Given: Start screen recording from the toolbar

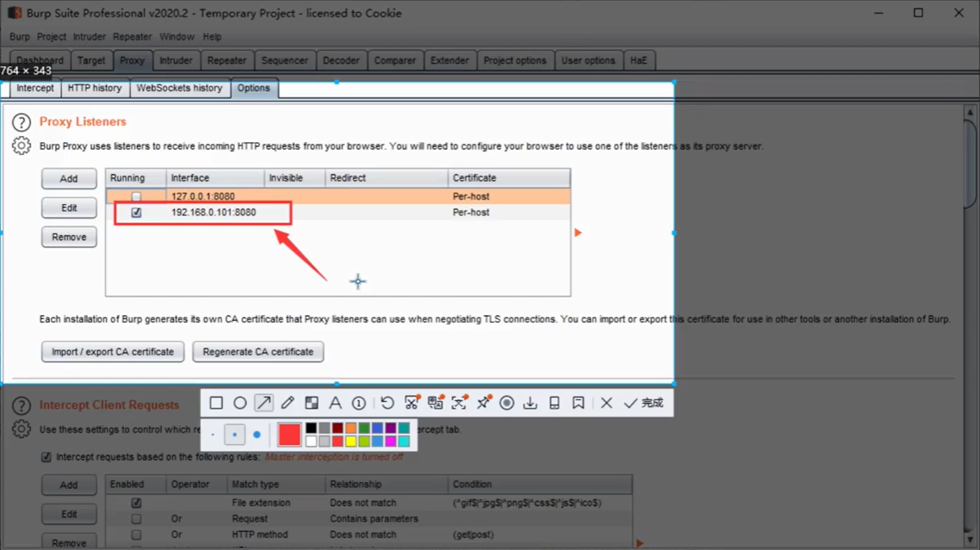Looking at the screenshot, I should [x=507, y=403].
